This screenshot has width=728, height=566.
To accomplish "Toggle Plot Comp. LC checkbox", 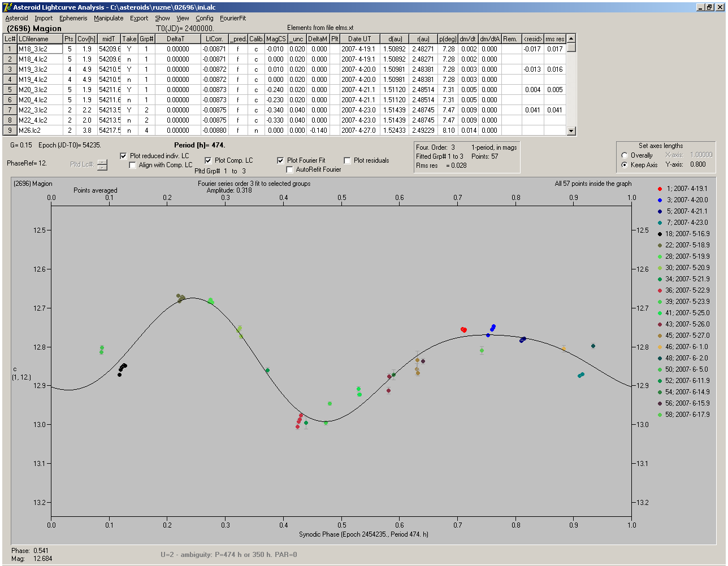I will (208, 160).
